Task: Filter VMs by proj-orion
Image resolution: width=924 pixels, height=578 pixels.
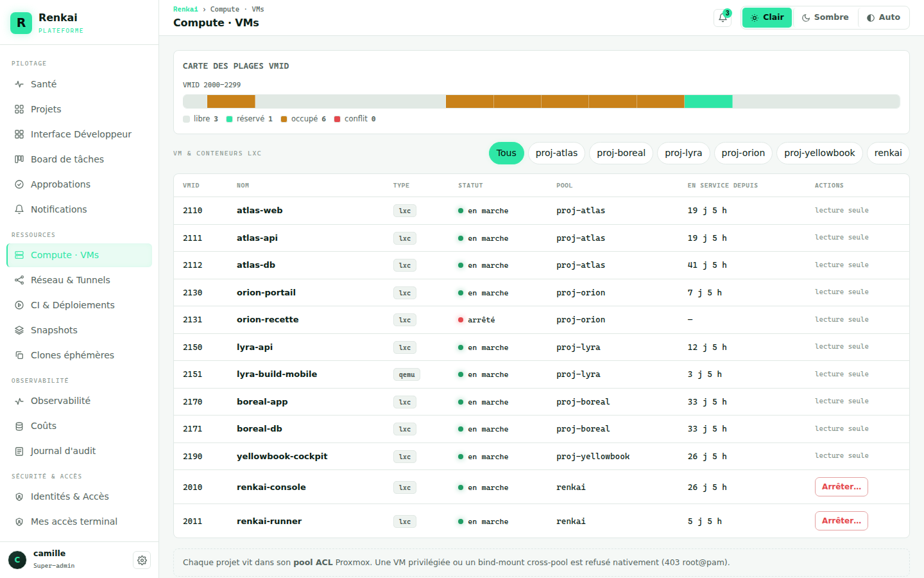Action: pos(743,153)
